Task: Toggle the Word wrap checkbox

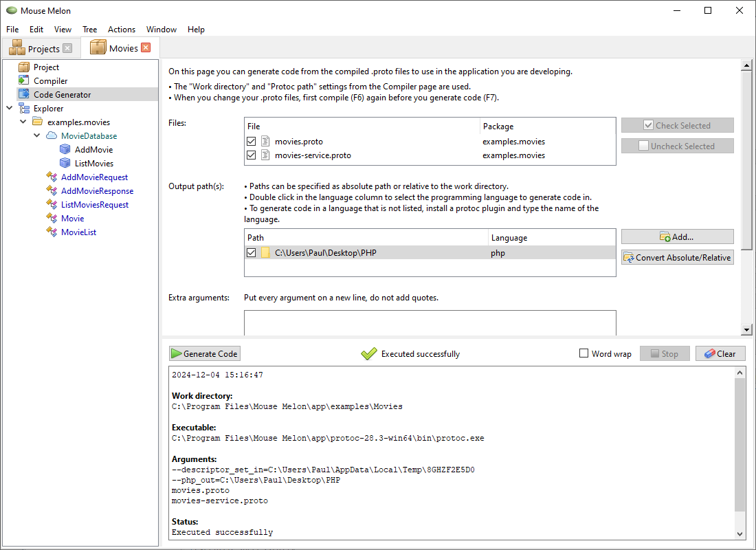Action: coord(583,354)
